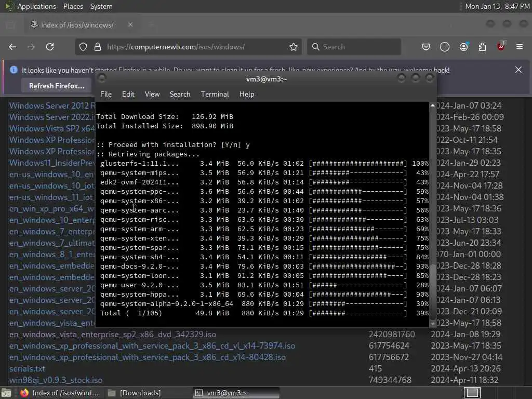Click the Refresh Firefox button

point(57,86)
